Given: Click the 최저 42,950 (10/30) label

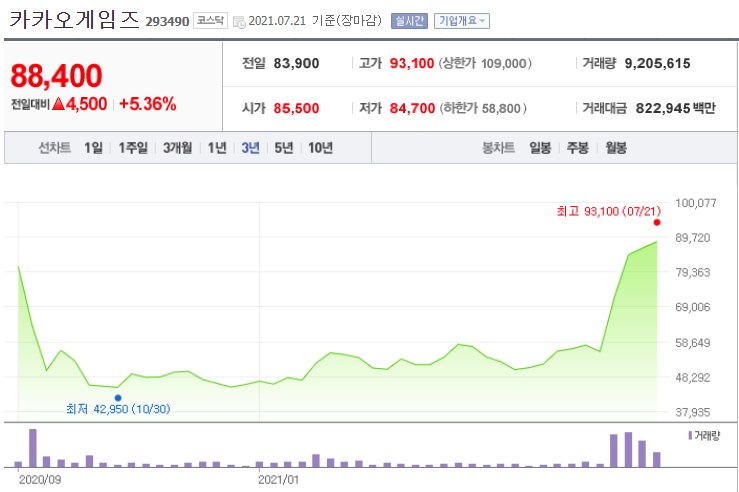Looking at the screenshot, I should [x=118, y=409].
